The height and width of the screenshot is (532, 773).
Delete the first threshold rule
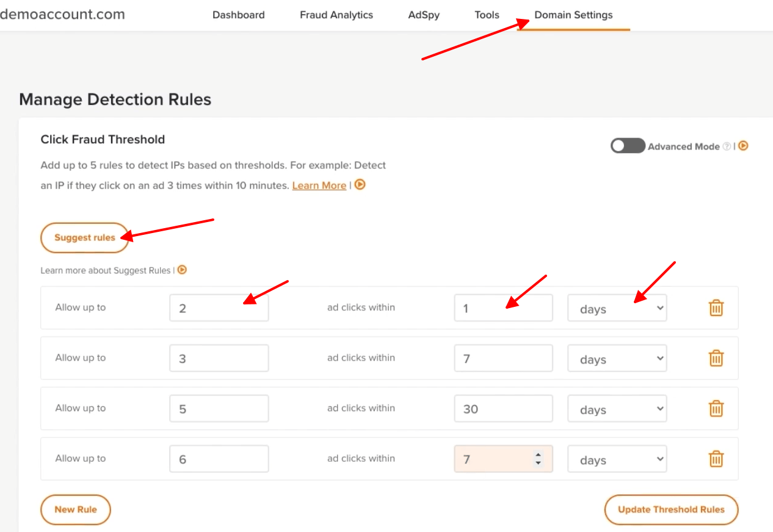[x=716, y=308]
